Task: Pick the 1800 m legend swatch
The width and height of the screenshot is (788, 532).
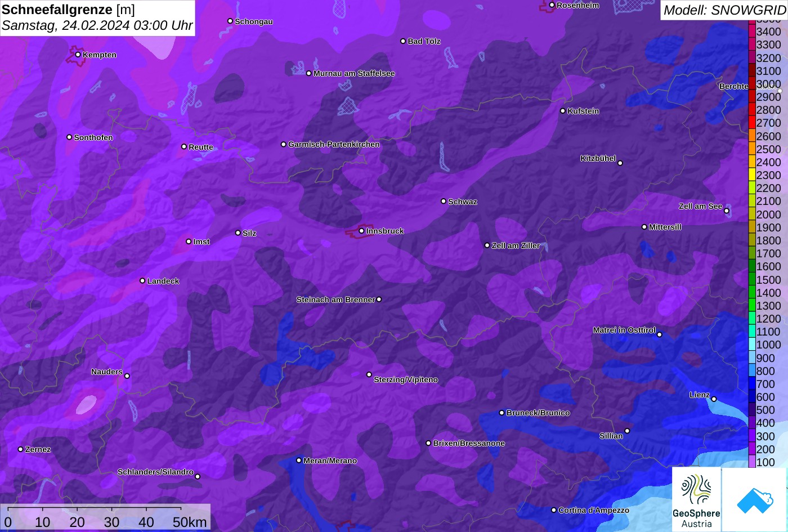Action: pyautogui.click(x=752, y=240)
